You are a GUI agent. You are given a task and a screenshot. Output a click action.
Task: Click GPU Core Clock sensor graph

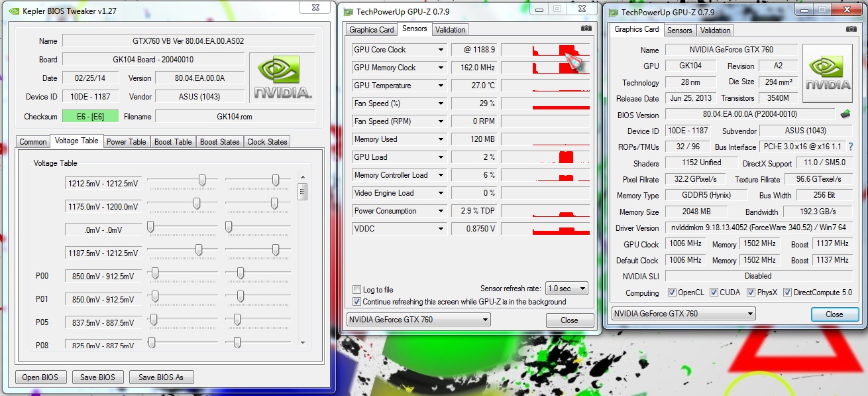point(545,50)
